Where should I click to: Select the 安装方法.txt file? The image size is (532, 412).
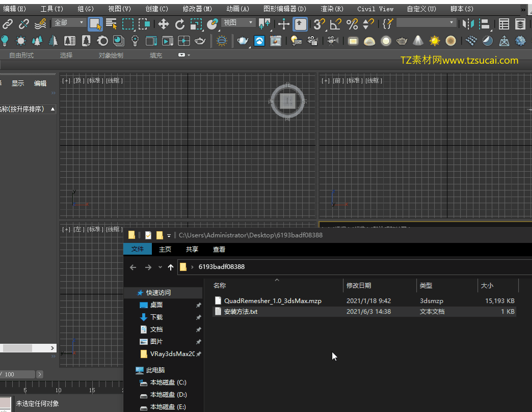click(x=241, y=312)
